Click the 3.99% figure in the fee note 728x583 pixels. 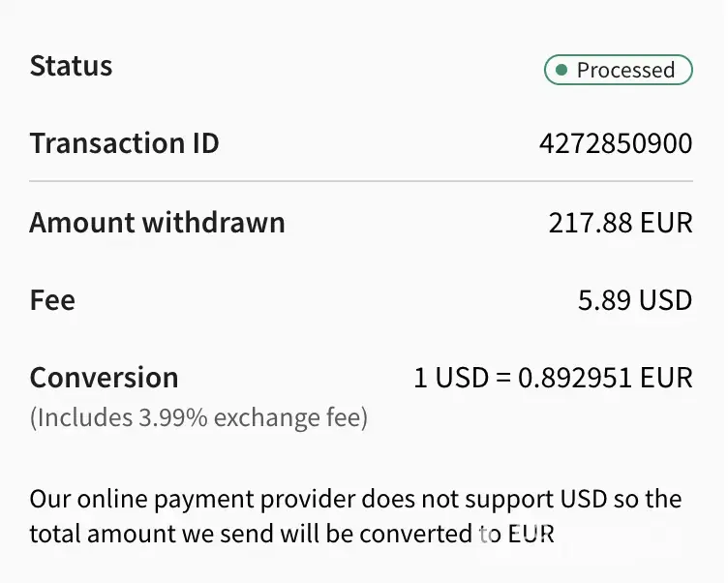[169, 418]
